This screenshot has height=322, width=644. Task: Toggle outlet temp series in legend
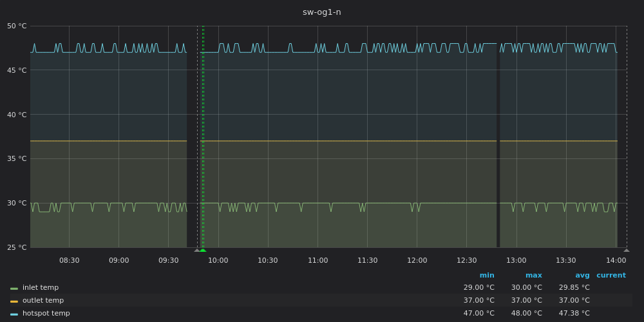coord(43,301)
